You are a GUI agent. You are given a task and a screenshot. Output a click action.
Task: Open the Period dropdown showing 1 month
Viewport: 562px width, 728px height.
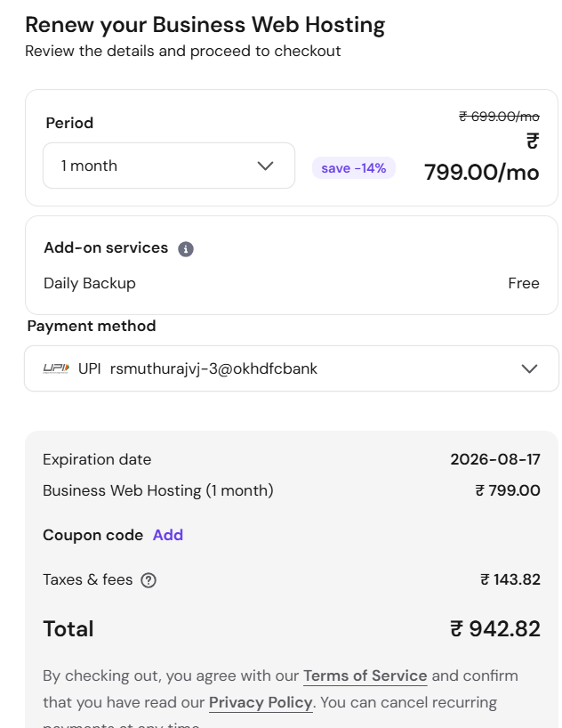coord(169,166)
